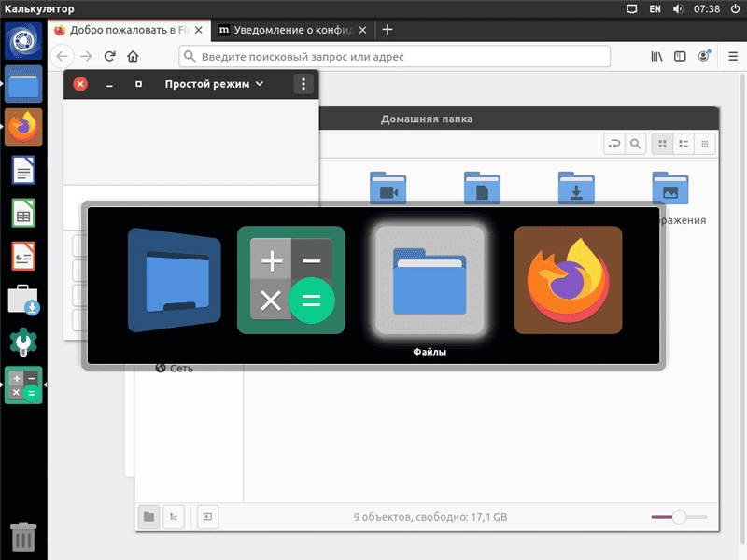Go forward in Firefox
The width and height of the screenshot is (747, 560).
point(86,56)
